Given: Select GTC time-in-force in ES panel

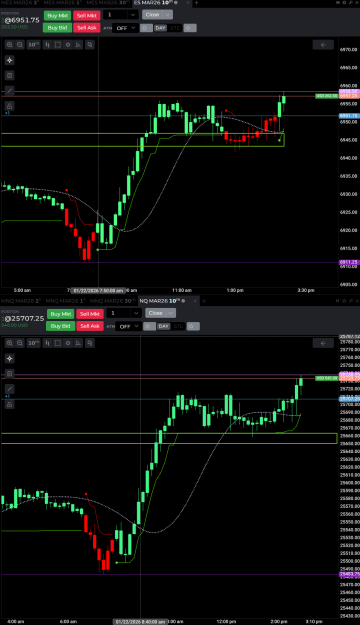Looking at the screenshot, I should point(175,28).
